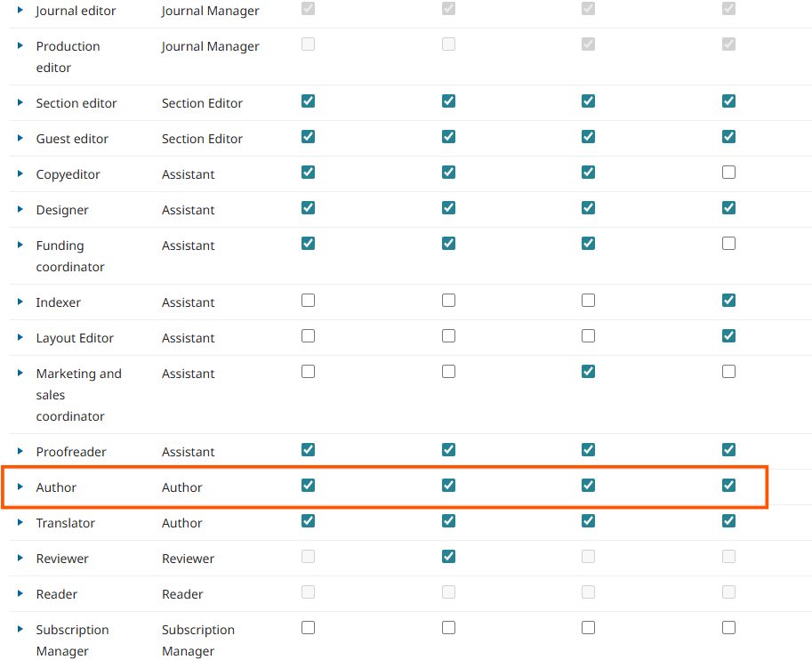Click the Copyeditor role name
The width and height of the screenshot is (812, 660).
click(x=68, y=174)
